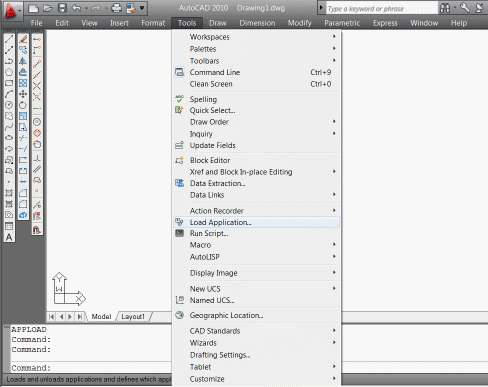Expand the Inquiry submenu
The width and height of the screenshot is (488, 387).
click(x=256, y=134)
